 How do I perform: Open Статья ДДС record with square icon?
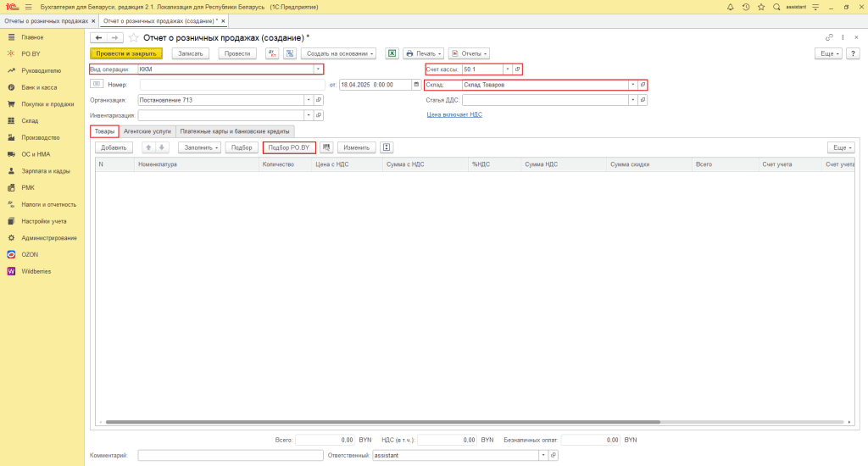[x=643, y=100]
